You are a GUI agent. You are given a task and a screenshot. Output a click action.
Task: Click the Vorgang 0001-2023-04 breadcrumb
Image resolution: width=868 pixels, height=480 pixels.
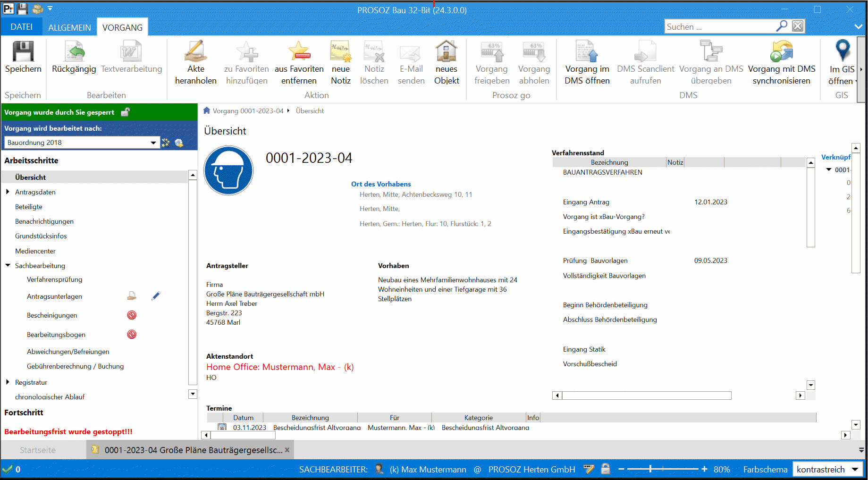point(248,111)
